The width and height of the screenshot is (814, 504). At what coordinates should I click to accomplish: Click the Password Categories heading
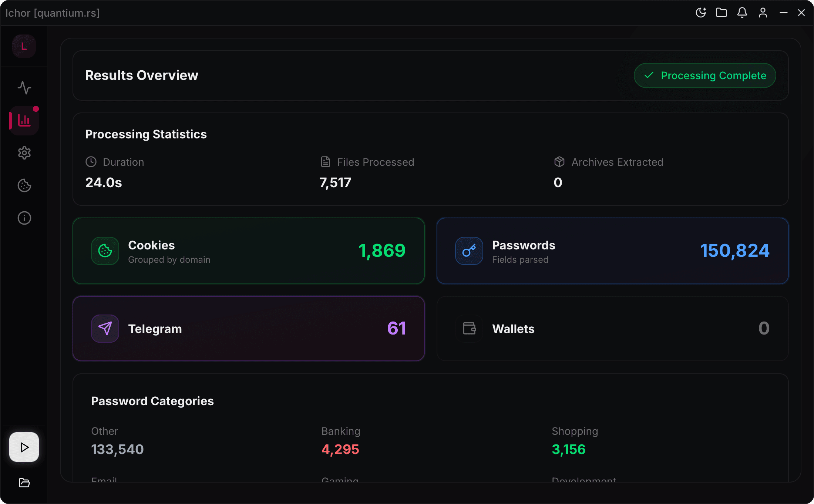click(x=152, y=401)
